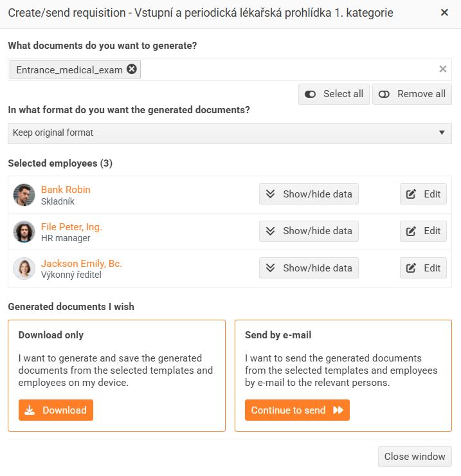Screen dimensions: 461x476
Task: Open the document format dropdown
Action: coord(230,133)
